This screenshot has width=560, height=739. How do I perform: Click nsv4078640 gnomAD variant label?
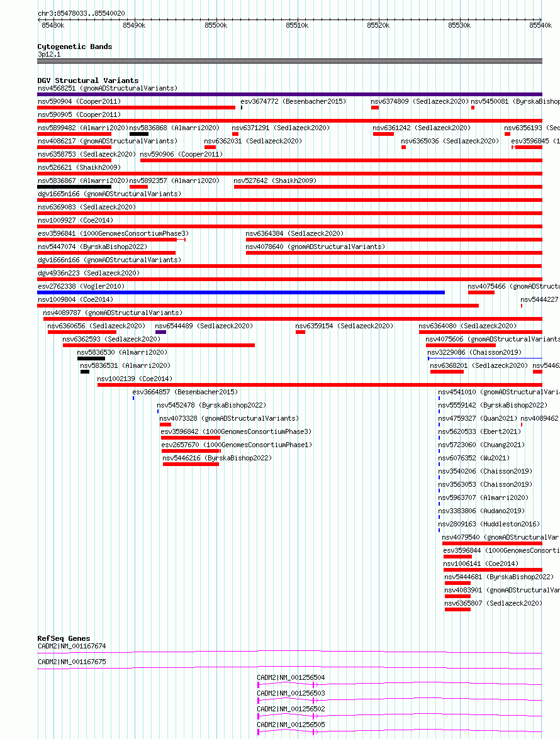click(315, 247)
